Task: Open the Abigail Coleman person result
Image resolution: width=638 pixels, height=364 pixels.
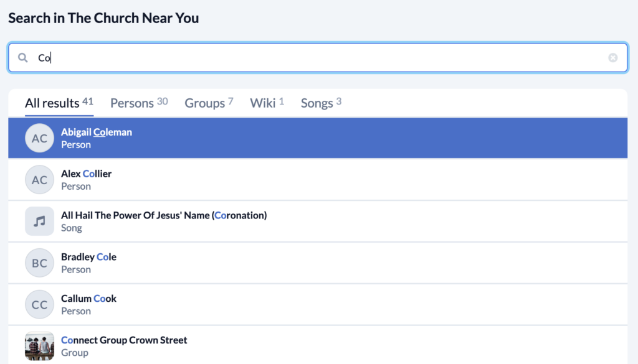Action: click(x=318, y=138)
